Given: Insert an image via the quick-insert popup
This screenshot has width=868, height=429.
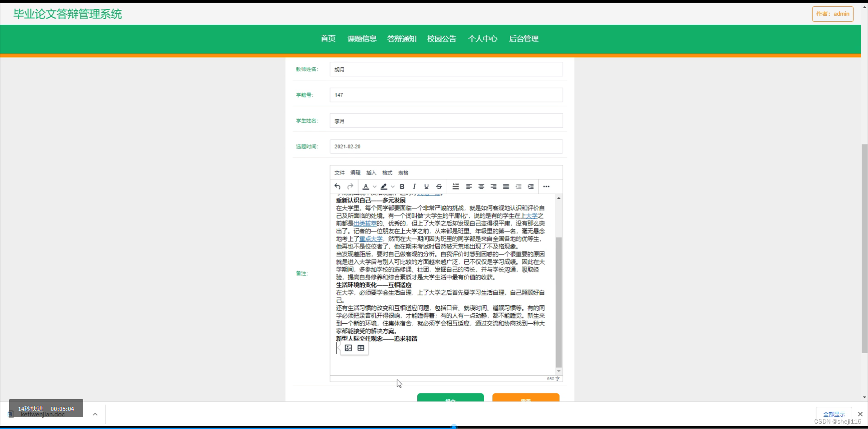Looking at the screenshot, I should point(348,348).
